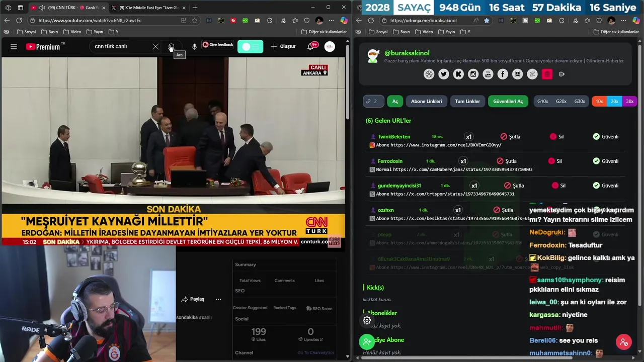Open Sosyal bookmarks folder in left browser
644x362 pixels.
click(26, 32)
